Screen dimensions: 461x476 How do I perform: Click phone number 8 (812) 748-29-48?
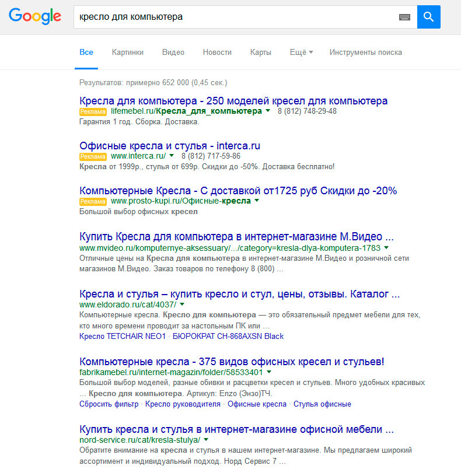(x=307, y=111)
